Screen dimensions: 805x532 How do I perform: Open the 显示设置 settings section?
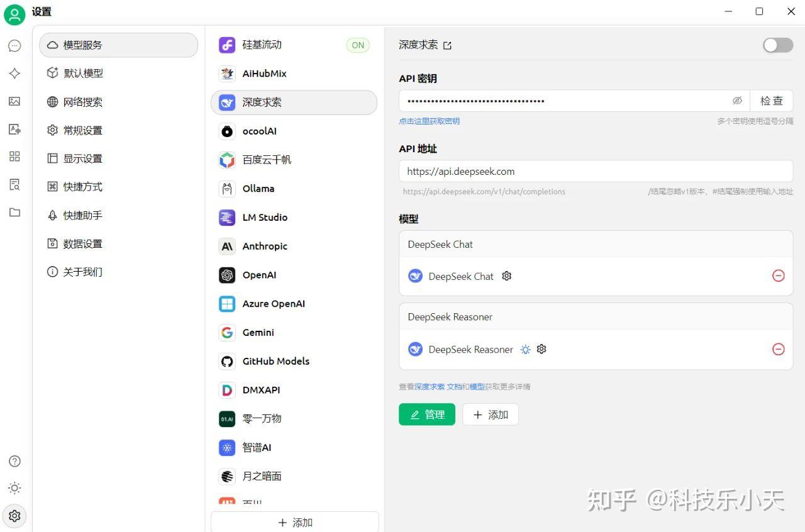82,158
